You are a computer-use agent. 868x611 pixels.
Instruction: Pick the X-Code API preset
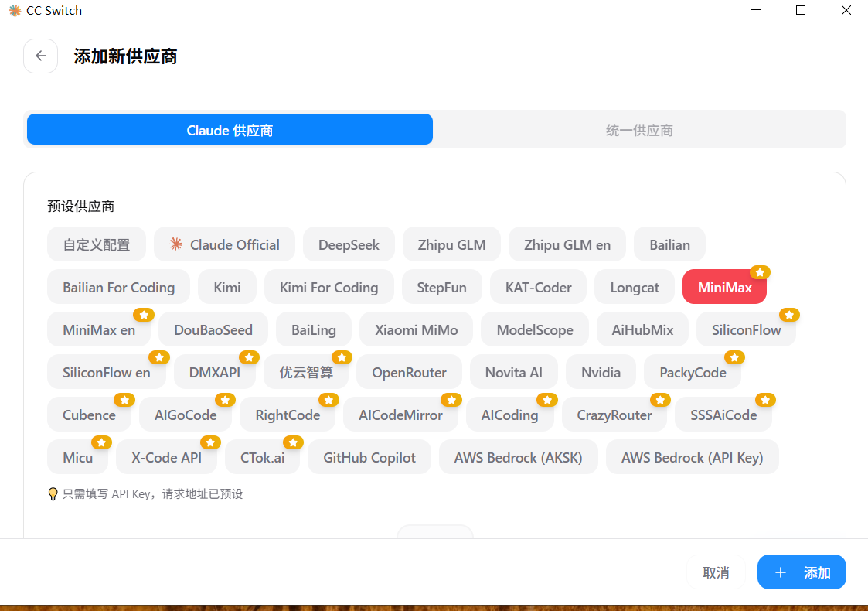[x=166, y=458]
